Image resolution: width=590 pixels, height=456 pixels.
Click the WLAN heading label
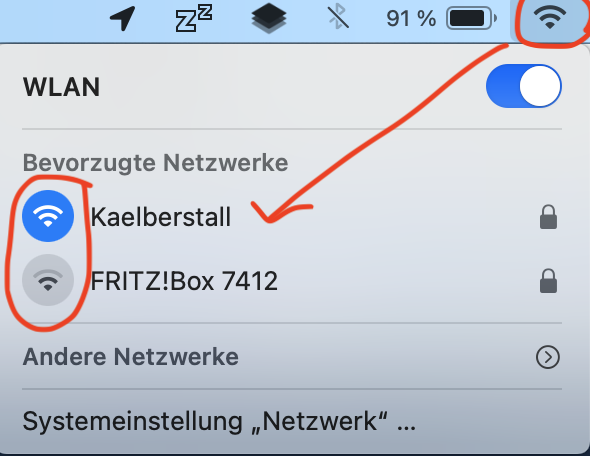click(x=62, y=87)
